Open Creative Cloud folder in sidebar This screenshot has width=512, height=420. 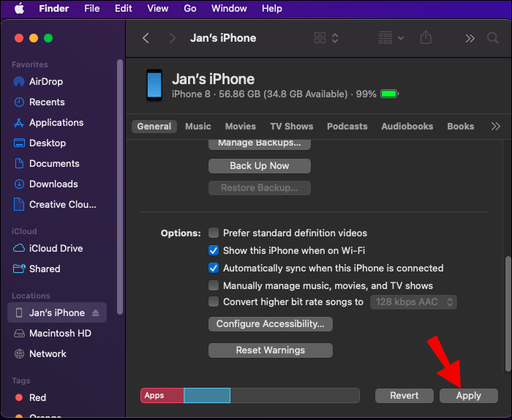(55, 205)
